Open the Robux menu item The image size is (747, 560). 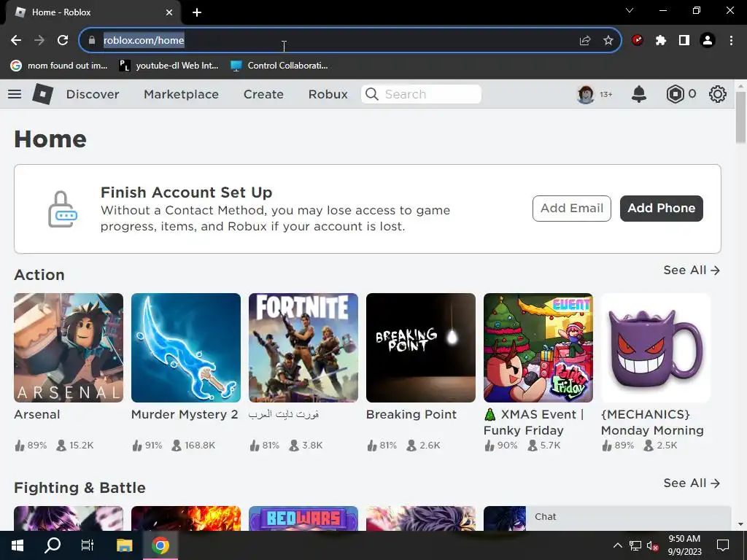pyautogui.click(x=328, y=94)
